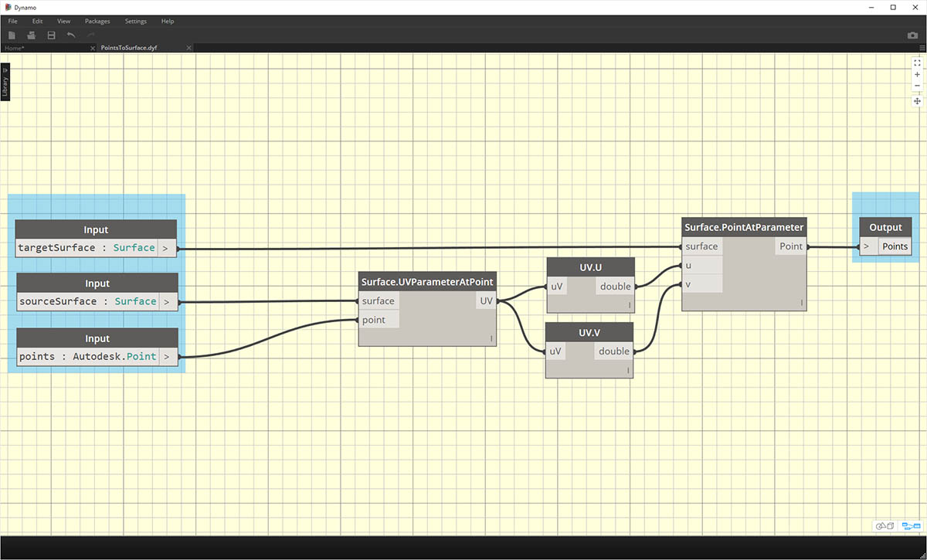Click the Zoom to Fit icon

click(917, 63)
